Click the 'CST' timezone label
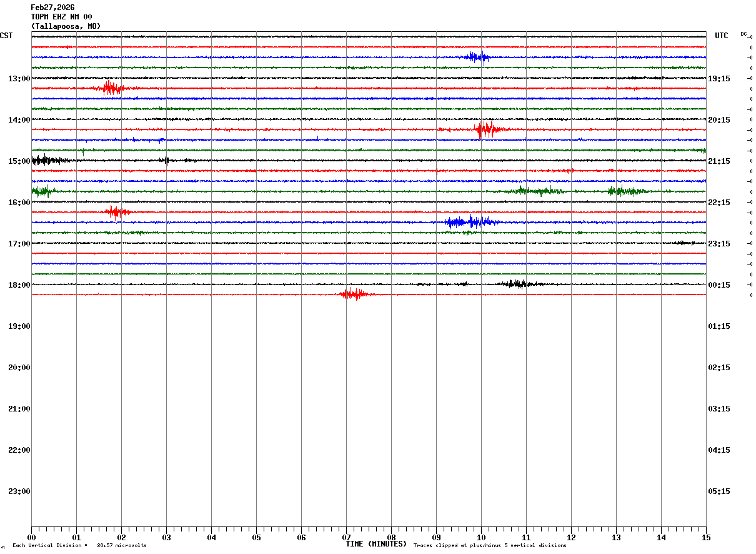This screenshot has width=756, height=554. pos(6,36)
